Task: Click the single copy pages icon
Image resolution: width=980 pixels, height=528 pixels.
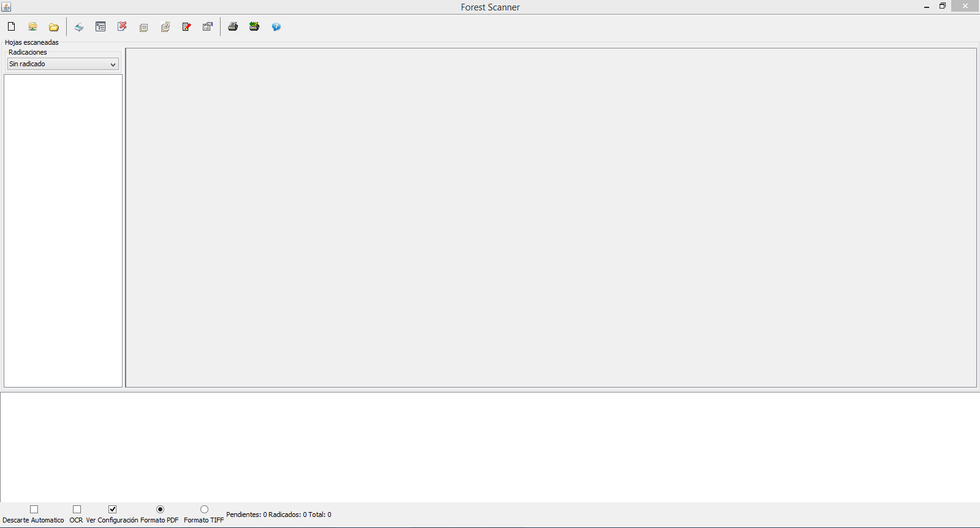Action: (x=144, y=28)
